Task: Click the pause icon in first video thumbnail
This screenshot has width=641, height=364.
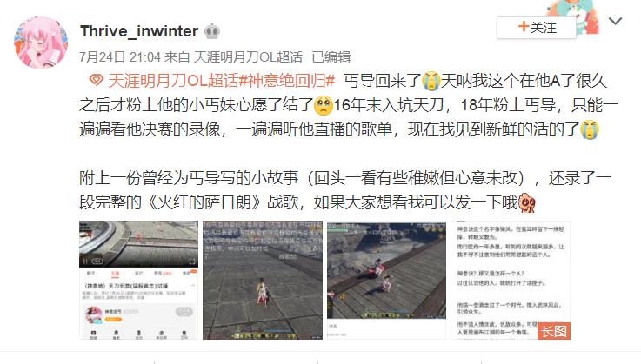Action: pos(85,261)
